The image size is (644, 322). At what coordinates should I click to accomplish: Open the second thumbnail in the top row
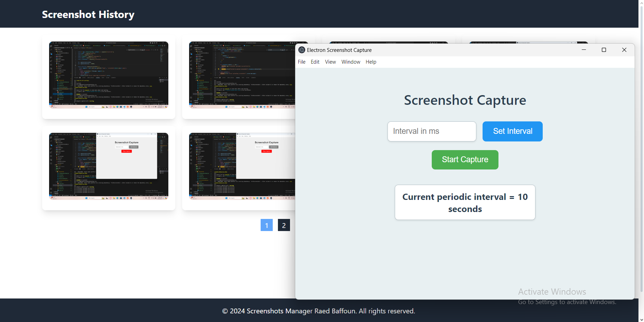pos(242,75)
